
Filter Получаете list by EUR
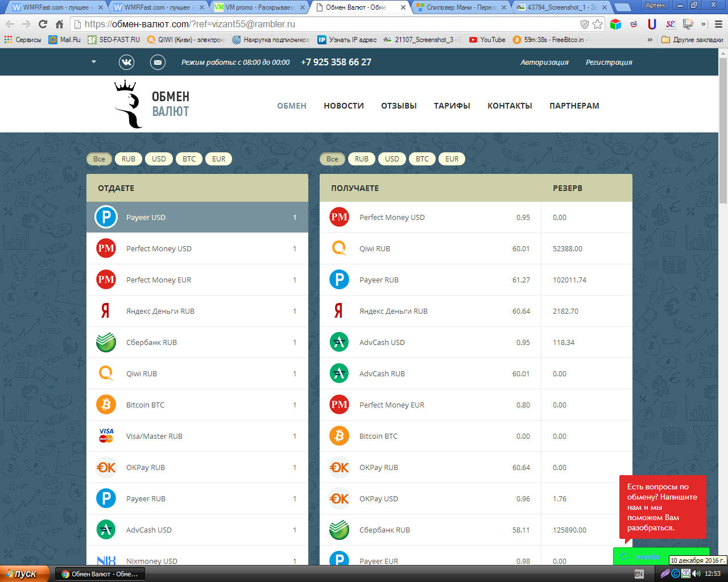tap(452, 159)
